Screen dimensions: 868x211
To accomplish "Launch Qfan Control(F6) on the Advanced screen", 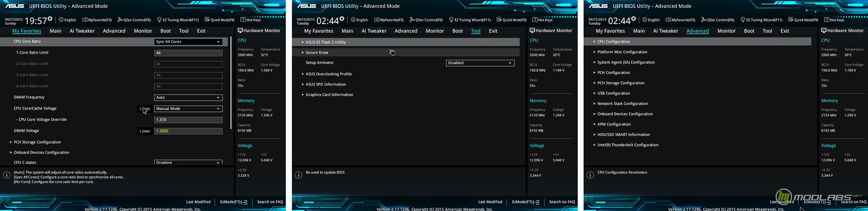I will coord(718,20).
